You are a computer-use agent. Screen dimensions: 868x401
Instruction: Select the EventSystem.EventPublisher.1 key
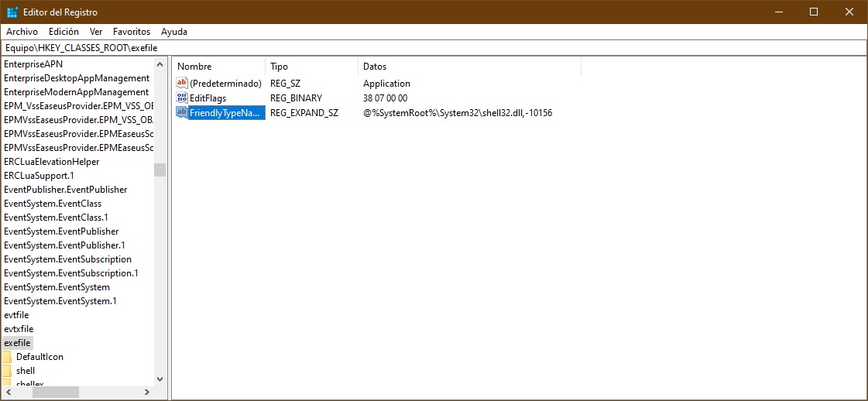coord(64,245)
